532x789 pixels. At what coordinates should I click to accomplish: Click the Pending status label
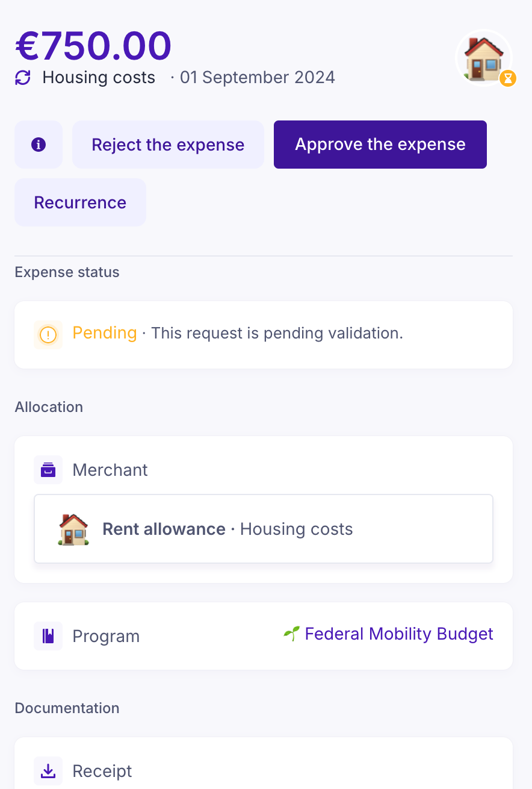(x=105, y=333)
